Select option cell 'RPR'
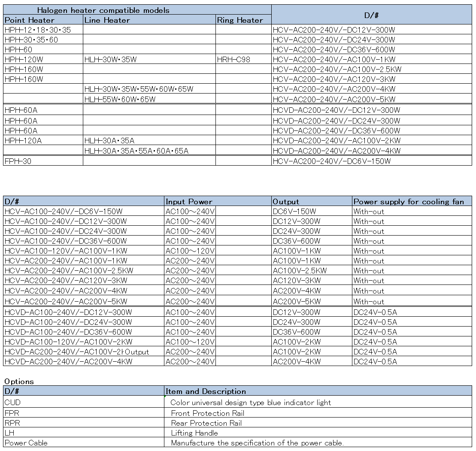The width and height of the screenshot is (476, 451). click(83, 423)
